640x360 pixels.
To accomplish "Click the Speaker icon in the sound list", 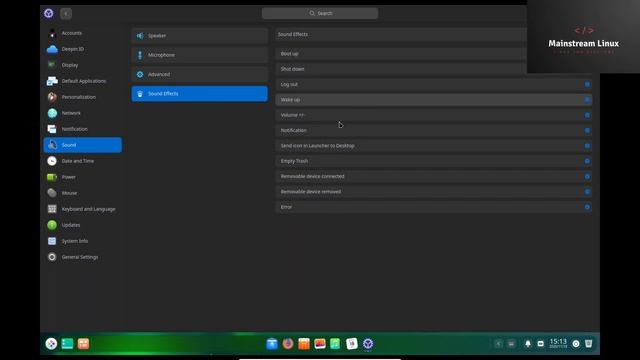I will point(140,36).
